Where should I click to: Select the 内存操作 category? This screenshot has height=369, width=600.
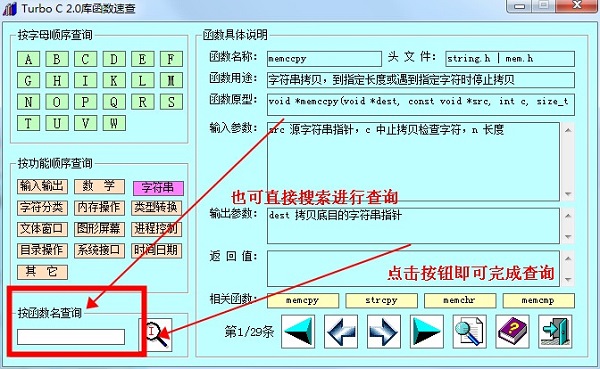(99, 208)
